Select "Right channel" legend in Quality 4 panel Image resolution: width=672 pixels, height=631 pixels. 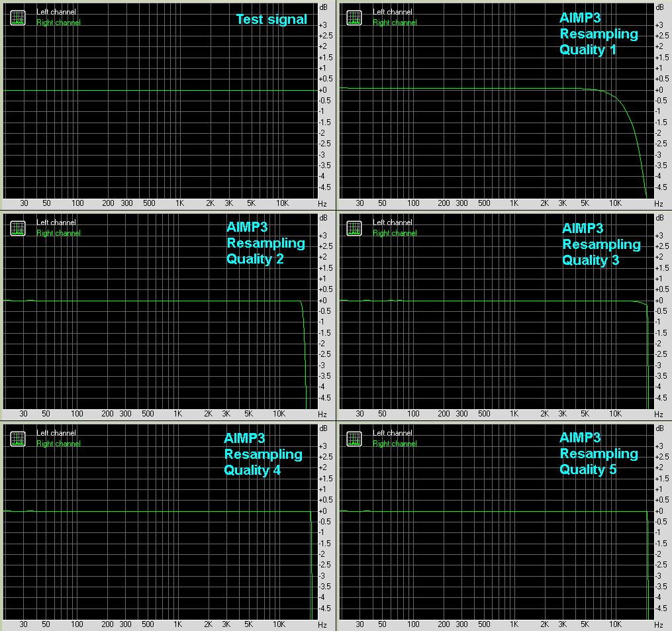58,444
